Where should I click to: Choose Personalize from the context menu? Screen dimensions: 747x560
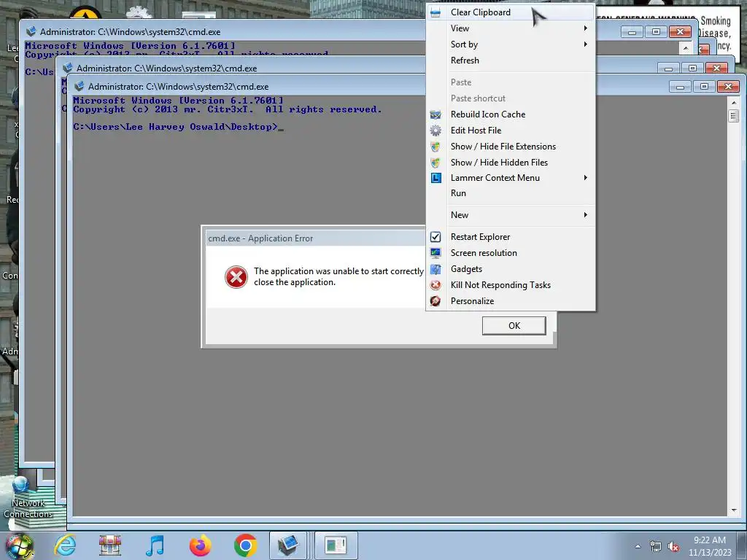pos(511,301)
